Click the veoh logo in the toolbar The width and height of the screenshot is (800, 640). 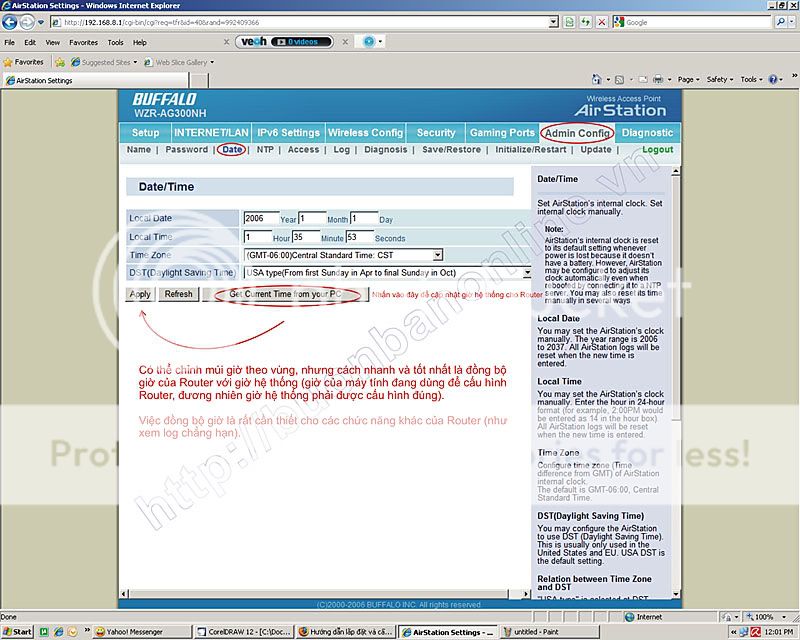click(254, 42)
